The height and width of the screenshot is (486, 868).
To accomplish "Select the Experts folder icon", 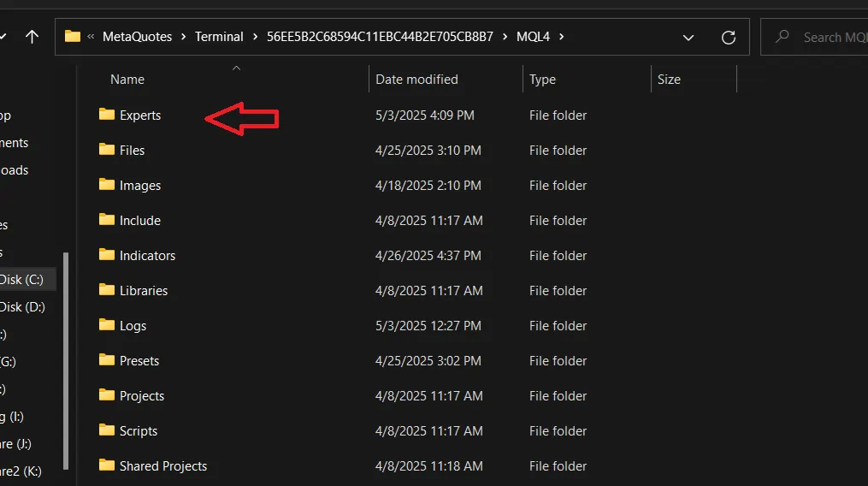I will point(107,114).
